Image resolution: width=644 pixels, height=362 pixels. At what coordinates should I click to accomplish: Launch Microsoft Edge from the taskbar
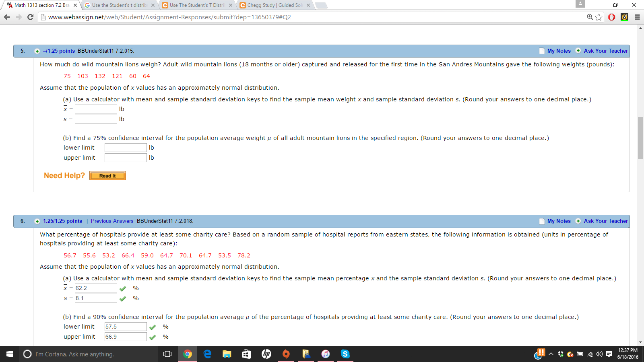207,354
